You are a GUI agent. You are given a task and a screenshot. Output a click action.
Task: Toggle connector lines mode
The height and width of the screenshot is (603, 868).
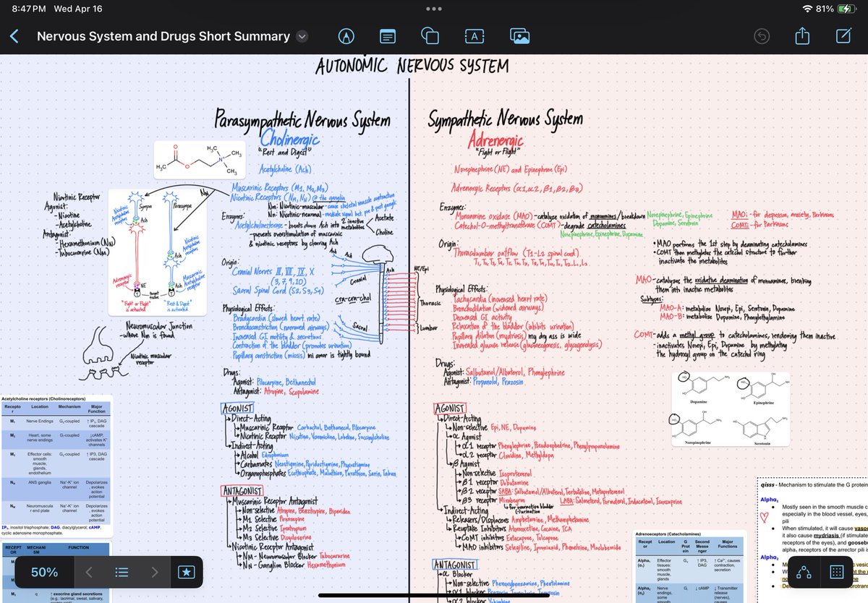pyautogui.click(x=804, y=572)
